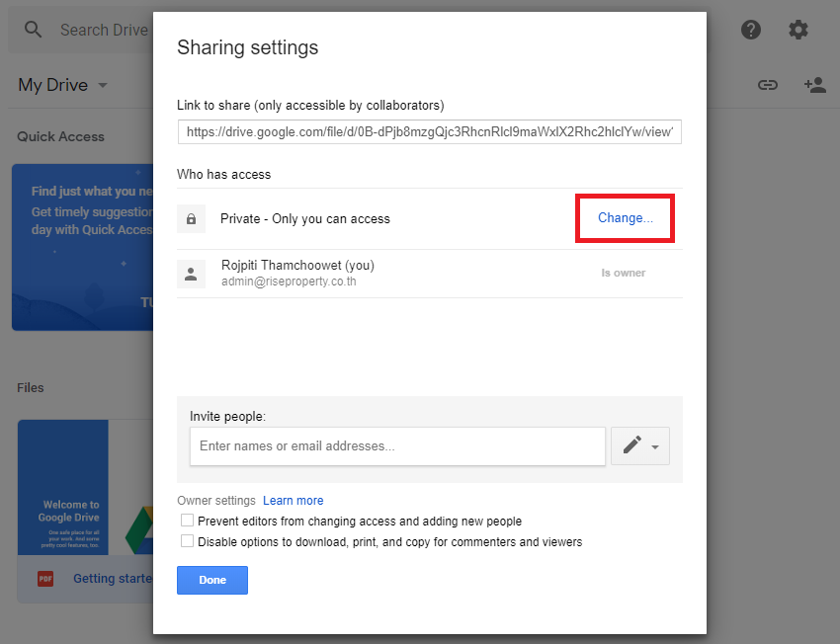Enable Prevent editors from changing access checkbox
Screen dimensions: 840x644
click(188, 521)
